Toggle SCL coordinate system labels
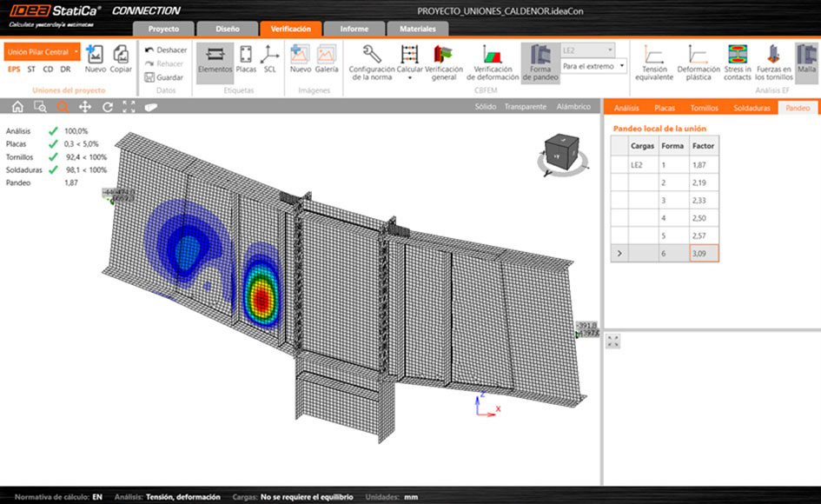The image size is (821, 504). 269,59
